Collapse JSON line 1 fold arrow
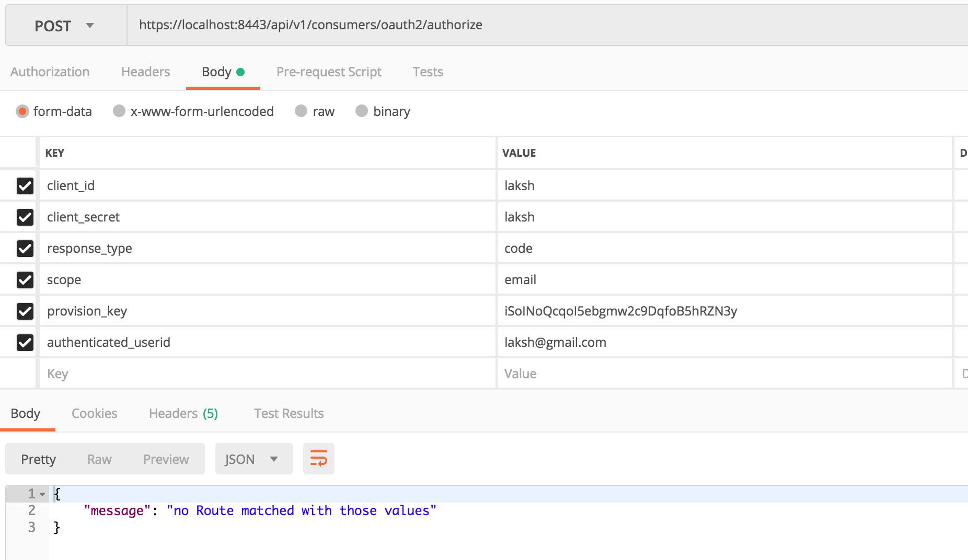Screen dimensions: 968x560 click(42, 494)
